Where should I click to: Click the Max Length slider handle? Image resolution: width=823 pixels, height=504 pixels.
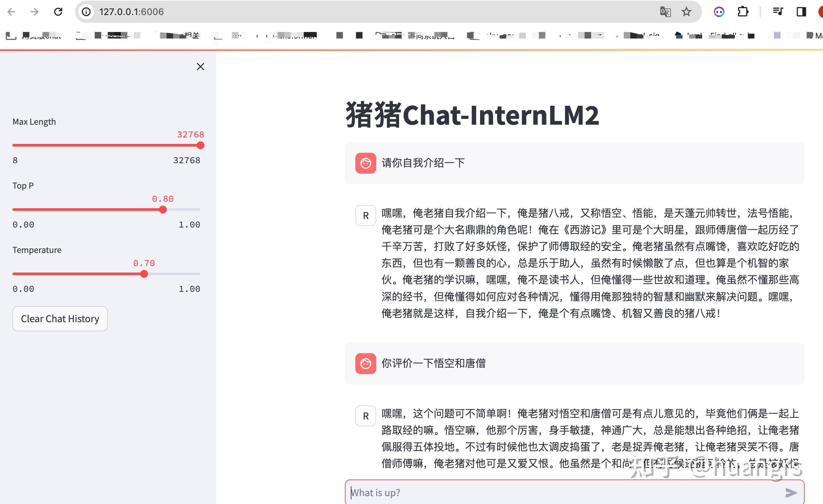pyautogui.click(x=201, y=145)
